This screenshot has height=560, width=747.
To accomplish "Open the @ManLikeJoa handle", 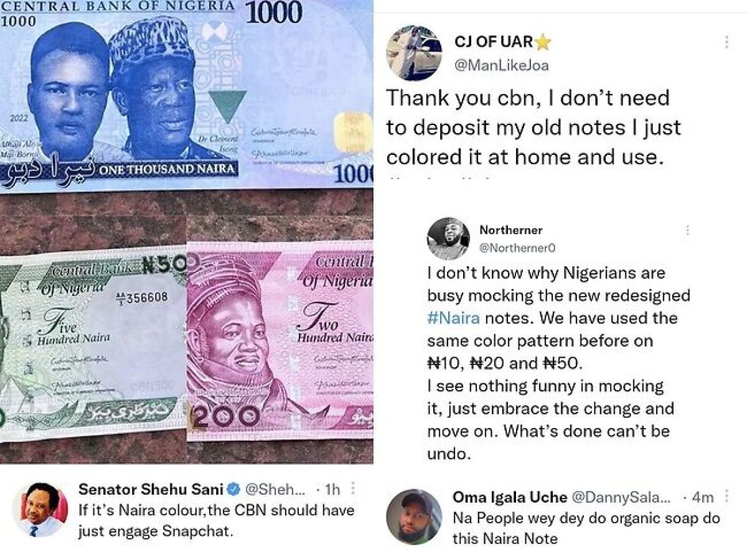I will tap(502, 66).
